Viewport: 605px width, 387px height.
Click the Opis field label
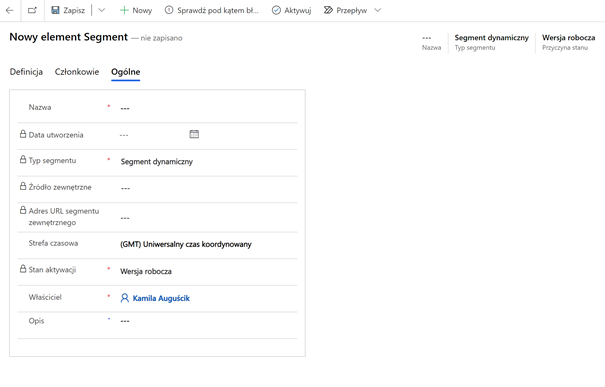pyautogui.click(x=36, y=321)
